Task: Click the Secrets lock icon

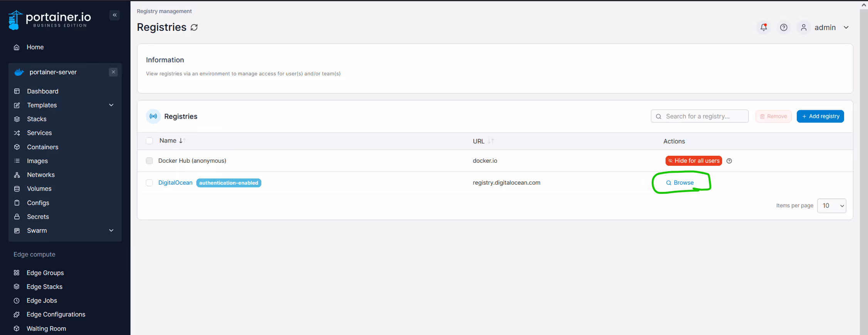Action: click(17, 217)
